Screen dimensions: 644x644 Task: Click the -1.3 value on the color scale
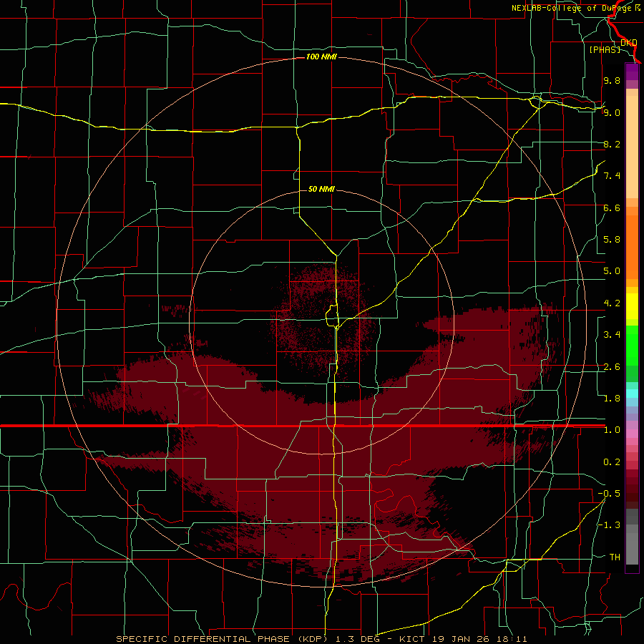click(609, 525)
